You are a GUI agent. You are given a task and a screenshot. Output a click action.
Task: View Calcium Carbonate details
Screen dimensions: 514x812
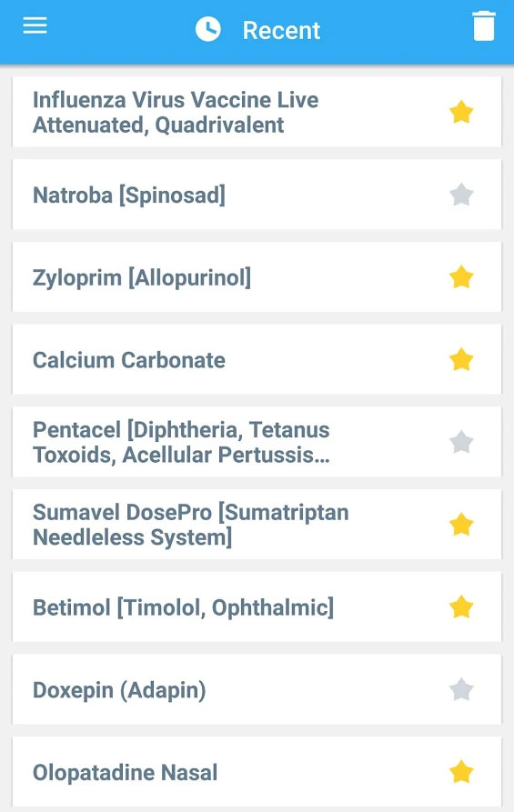pos(257,359)
